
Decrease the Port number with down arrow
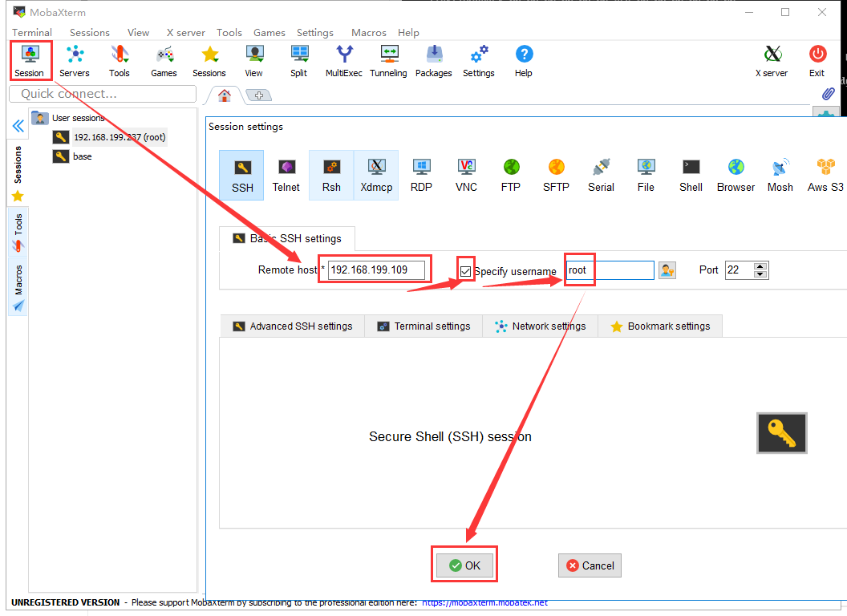[x=760, y=274]
